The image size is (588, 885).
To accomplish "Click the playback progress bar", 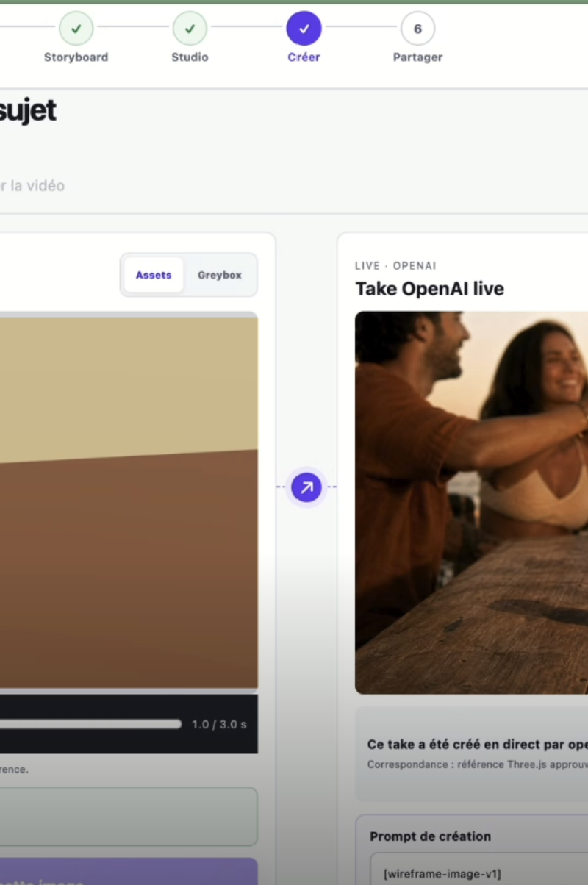I will tap(90, 724).
